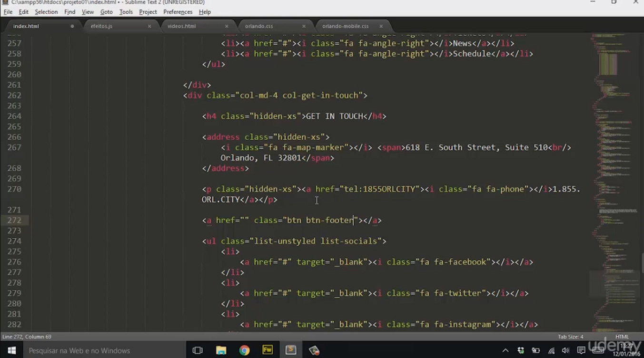Open Adobe Fireworks from the taskbar
The height and width of the screenshot is (358, 644).
pyautogui.click(x=268, y=350)
